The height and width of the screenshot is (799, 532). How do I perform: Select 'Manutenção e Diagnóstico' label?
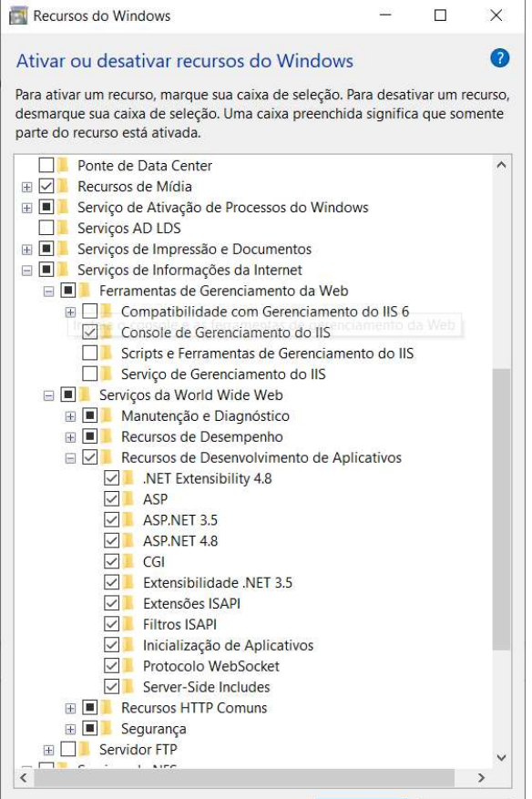[x=205, y=415]
